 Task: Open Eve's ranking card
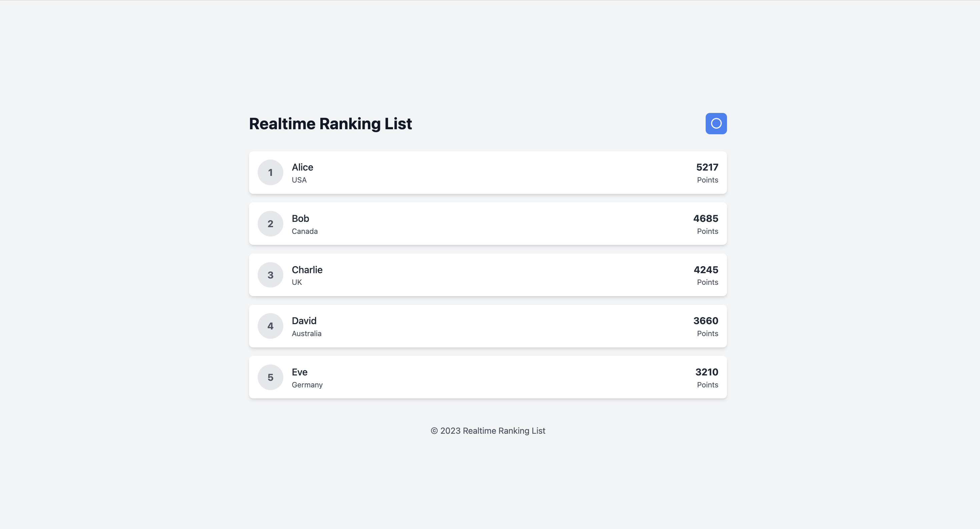click(488, 377)
